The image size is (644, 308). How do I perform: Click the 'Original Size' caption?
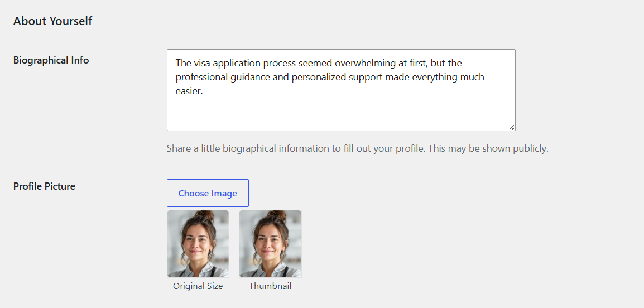click(x=198, y=286)
